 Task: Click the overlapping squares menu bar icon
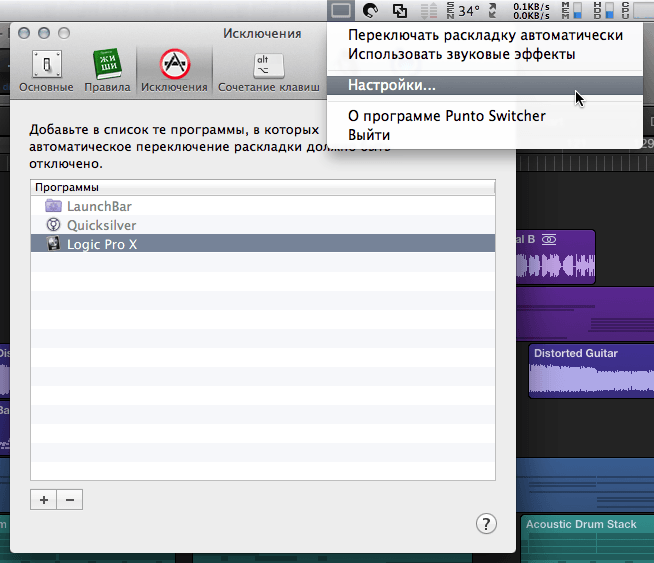pyautogui.click(x=400, y=10)
